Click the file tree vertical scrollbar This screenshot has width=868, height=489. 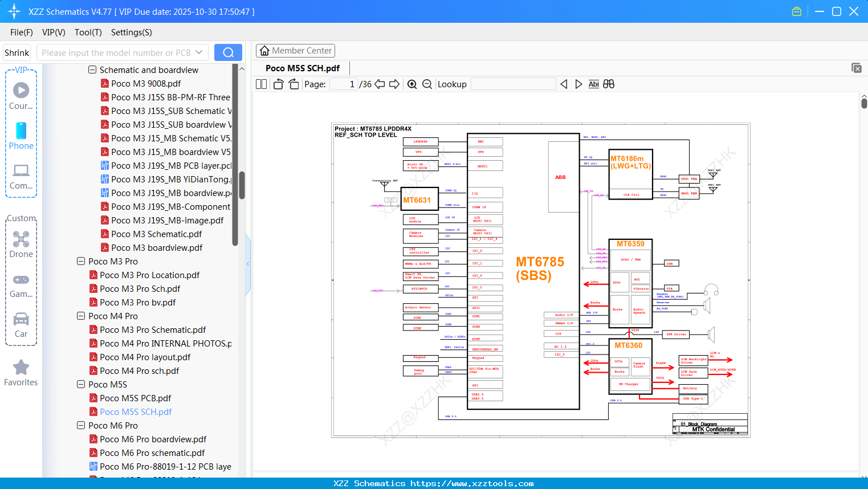(242, 185)
